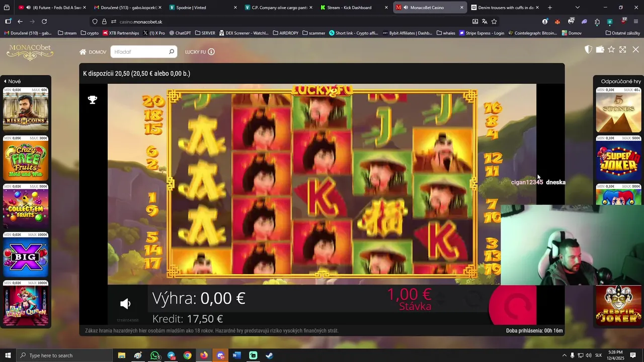644x362 pixels.
Task: Open the crypto bookmarks folder
Action: click(90, 33)
